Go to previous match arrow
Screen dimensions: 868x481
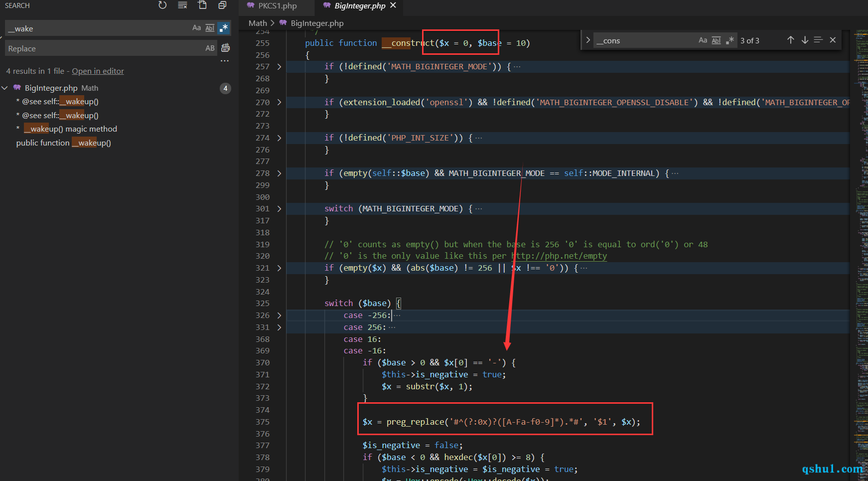pyautogui.click(x=791, y=40)
